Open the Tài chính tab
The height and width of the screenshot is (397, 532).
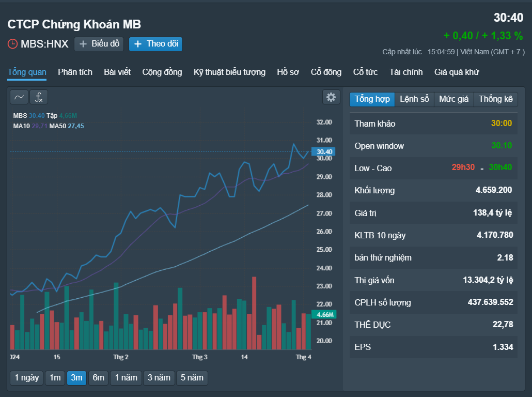point(406,72)
